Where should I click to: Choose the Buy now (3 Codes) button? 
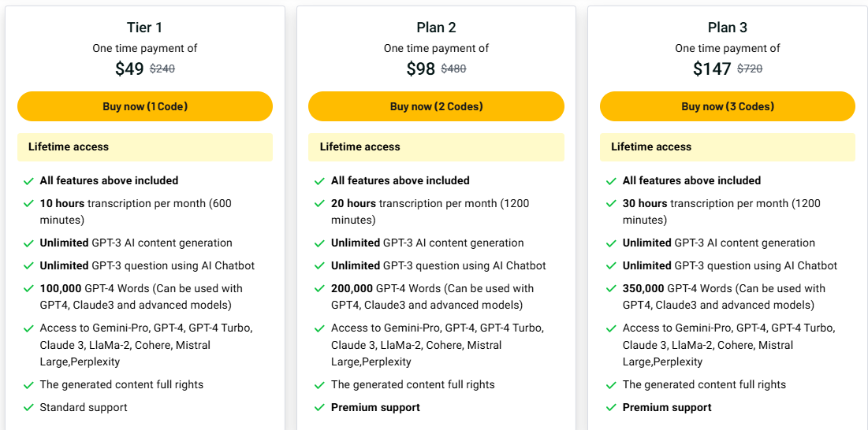click(727, 106)
